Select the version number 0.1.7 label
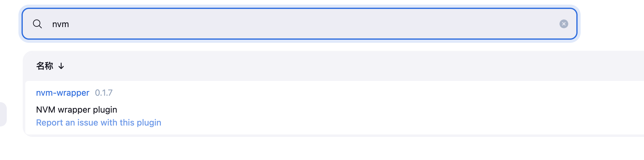Screen dimensions: 644x160 point(104,93)
